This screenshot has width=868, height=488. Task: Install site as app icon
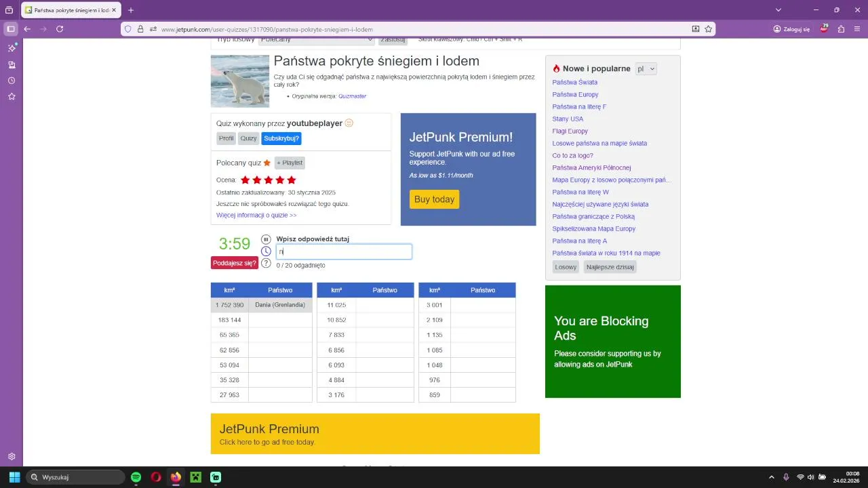[695, 29]
